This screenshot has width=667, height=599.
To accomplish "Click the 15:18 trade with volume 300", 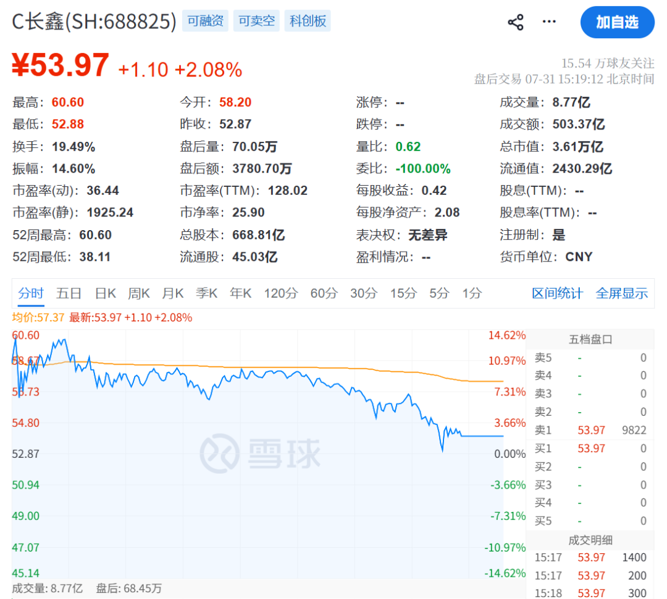I will 590,593.
